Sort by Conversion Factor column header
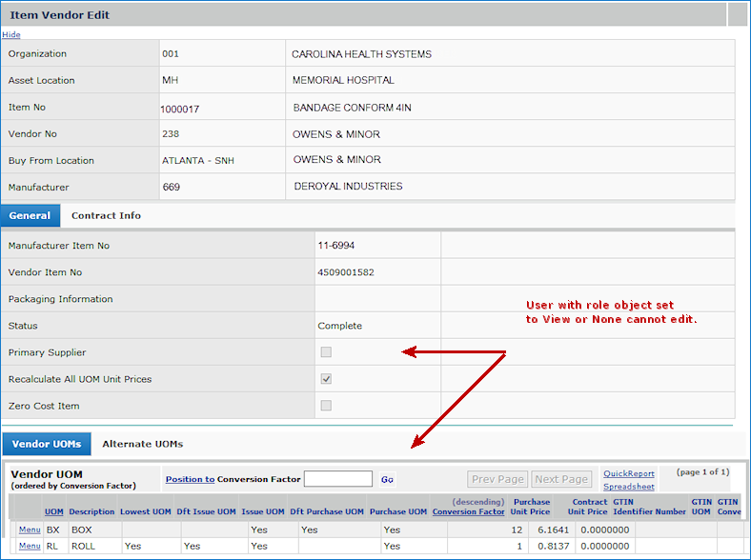Screen dimensions: 751x560 [468, 511]
